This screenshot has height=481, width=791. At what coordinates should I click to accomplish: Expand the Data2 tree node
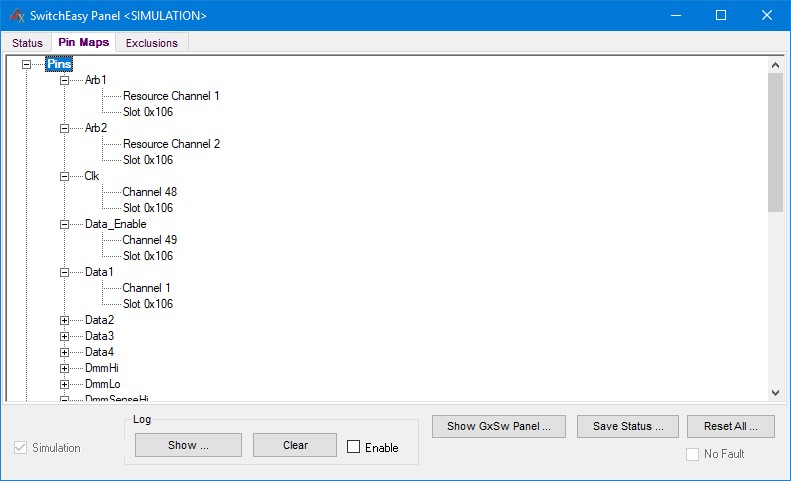[65, 320]
